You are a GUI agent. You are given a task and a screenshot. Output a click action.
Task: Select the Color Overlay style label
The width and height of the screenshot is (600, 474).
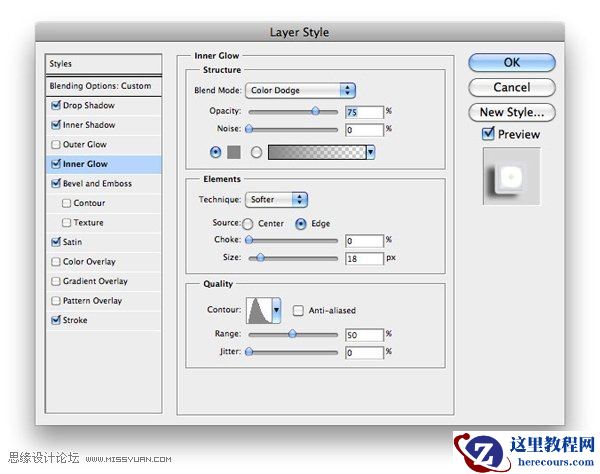pos(89,262)
